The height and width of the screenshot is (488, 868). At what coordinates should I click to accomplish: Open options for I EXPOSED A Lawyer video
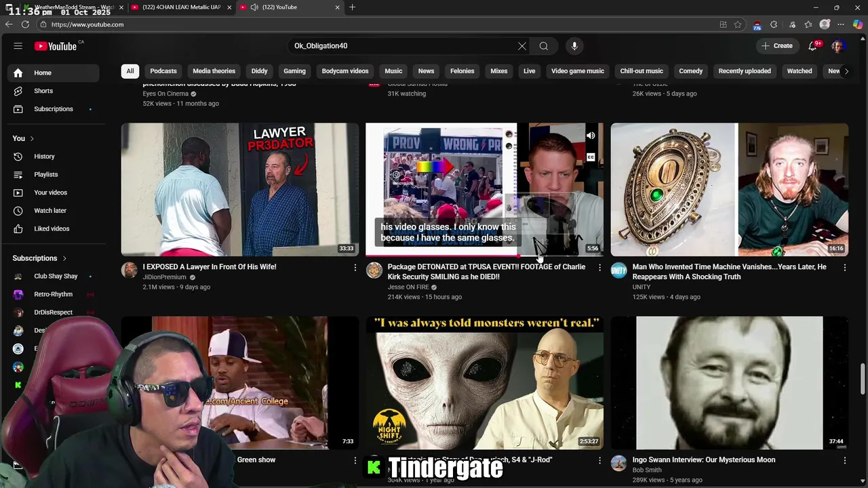click(355, 268)
